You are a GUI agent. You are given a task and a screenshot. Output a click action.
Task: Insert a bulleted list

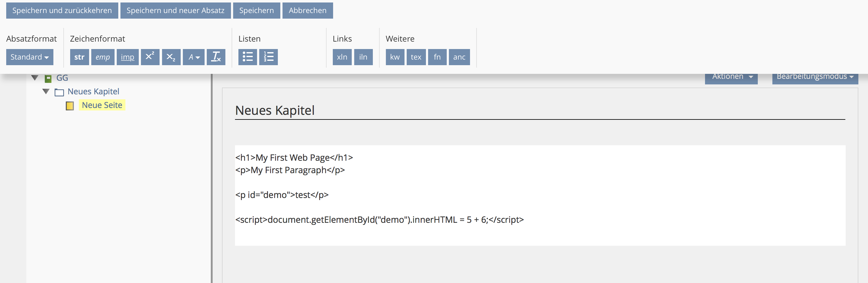click(x=247, y=57)
